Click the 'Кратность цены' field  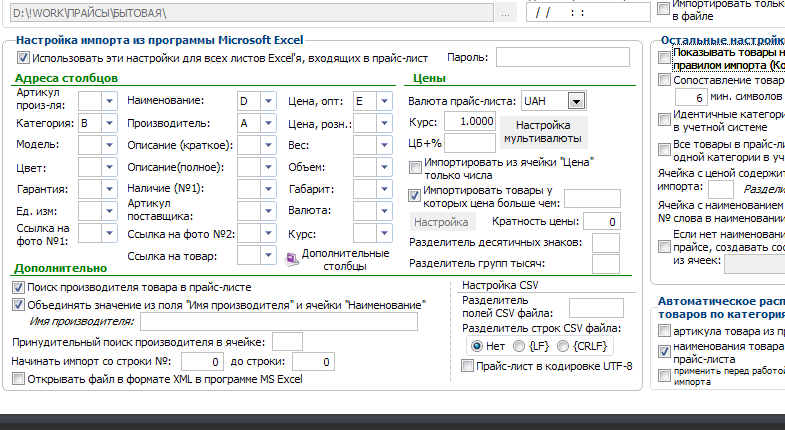coord(602,221)
